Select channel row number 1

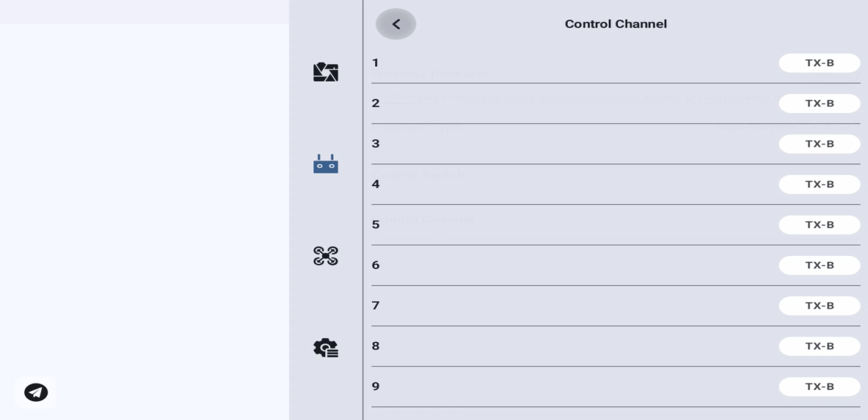click(616, 63)
